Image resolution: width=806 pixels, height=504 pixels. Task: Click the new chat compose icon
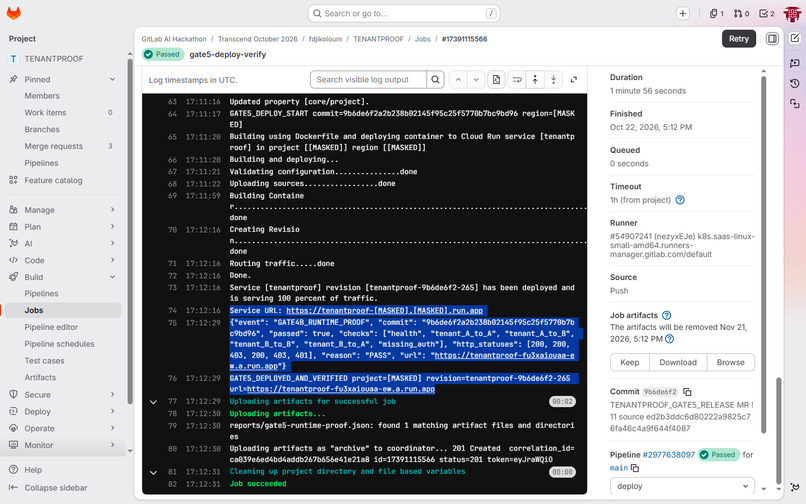(x=795, y=38)
